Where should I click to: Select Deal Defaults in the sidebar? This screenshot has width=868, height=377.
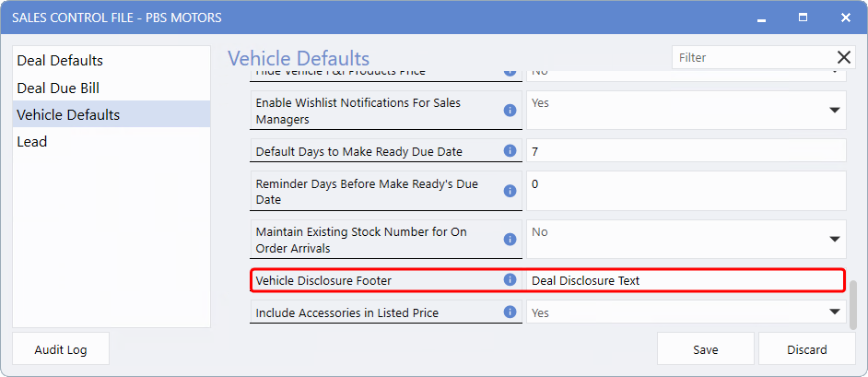click(x=60, y=61)
